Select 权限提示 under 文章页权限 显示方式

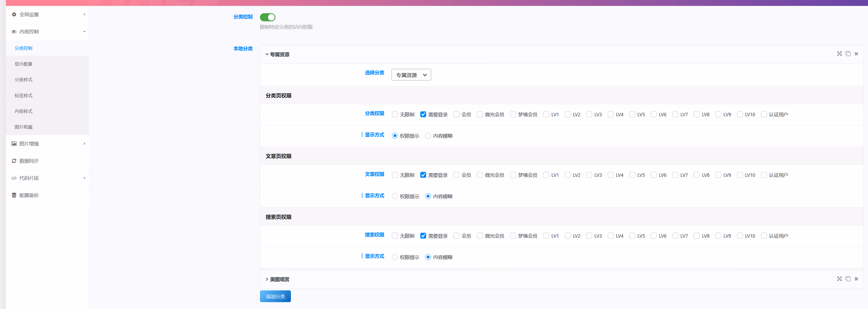coord(395,196)
